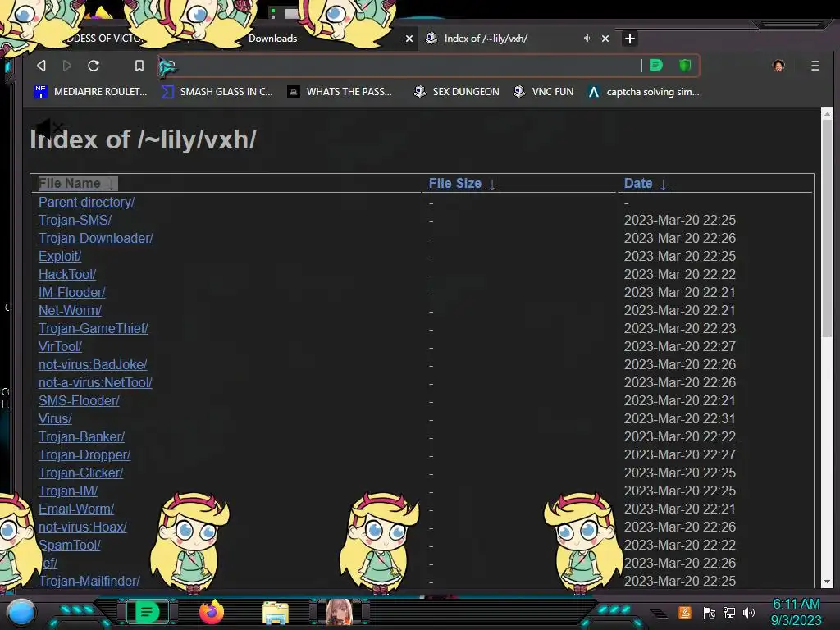Open the Net-Worm/ folder

click(71, 310)
